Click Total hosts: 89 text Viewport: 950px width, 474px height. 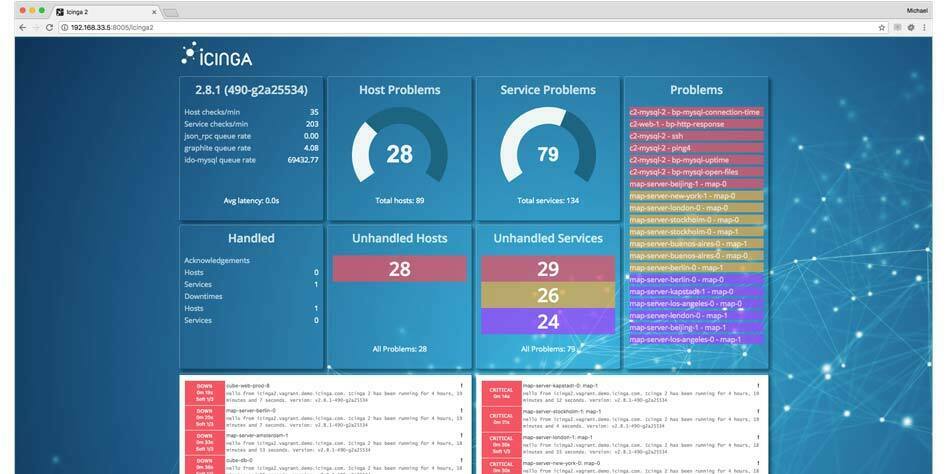399,200
